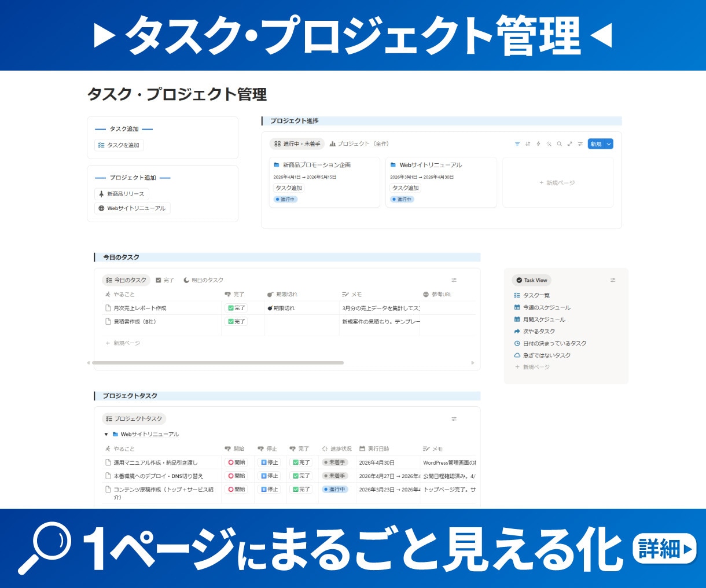Viewport: 706px width, 588px height.
Task: Click the cloud icon next to 急ぎではないタスク
Action: click(x=517, y=355)
